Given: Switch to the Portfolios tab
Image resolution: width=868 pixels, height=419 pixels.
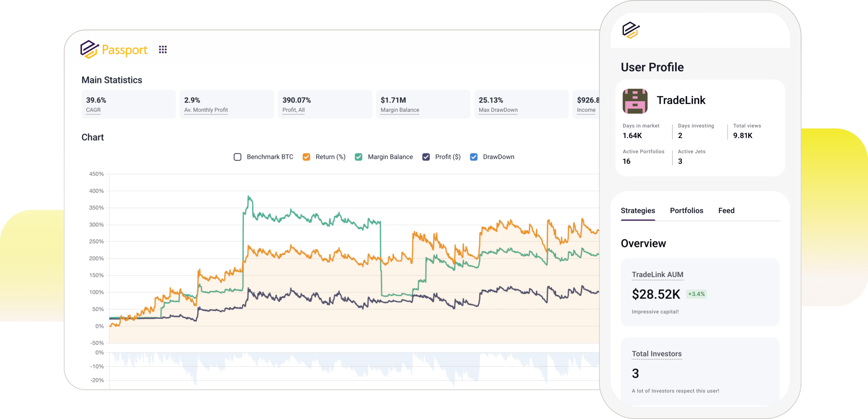Looking at the screenshot, I should pyautogui.click(x=686, y=211).
